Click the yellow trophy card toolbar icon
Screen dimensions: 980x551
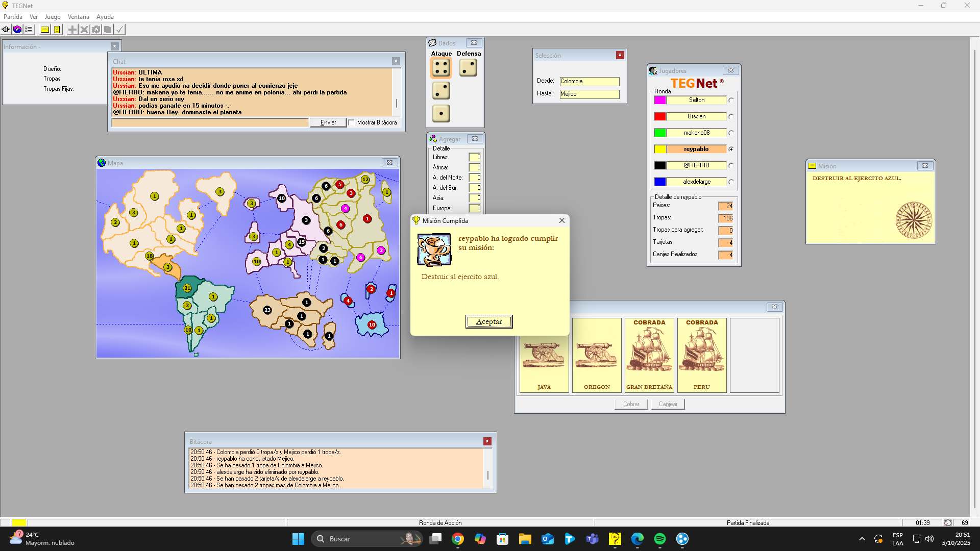point(57,30)
